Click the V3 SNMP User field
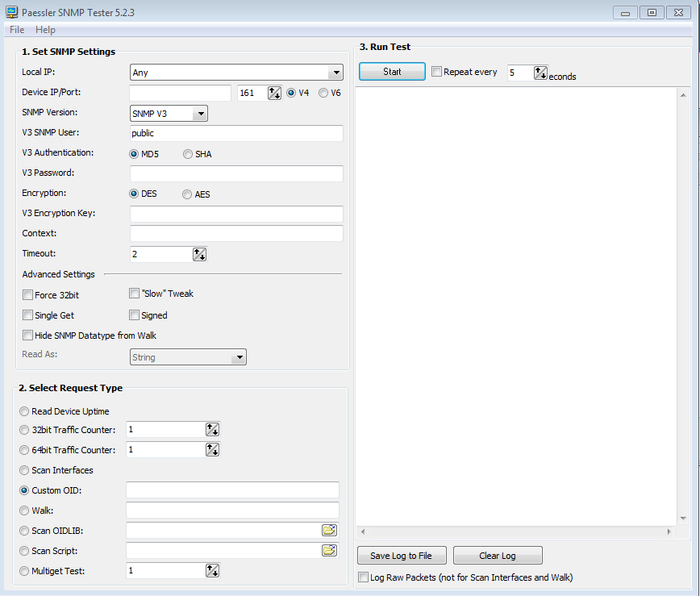Image resolution: width=700 pixels, height=596 pixels. coord(236,133)
